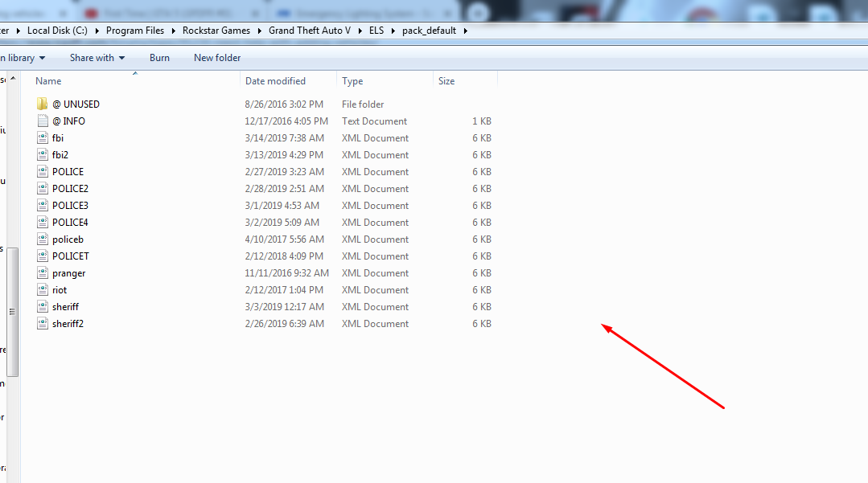Click date '4/10/2017 5:56 AM' for policeb
Image resolution: width=868 pixels, height=483 pixels.
[285, 239]
